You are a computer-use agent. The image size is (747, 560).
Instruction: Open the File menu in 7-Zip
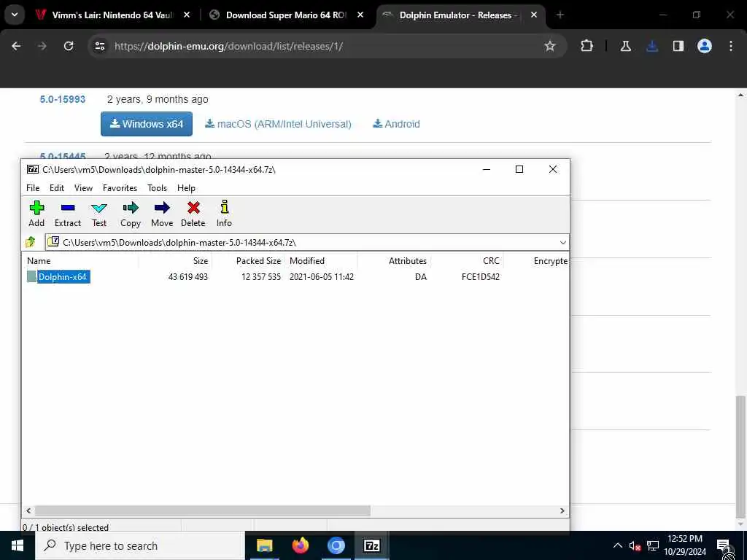33,188
